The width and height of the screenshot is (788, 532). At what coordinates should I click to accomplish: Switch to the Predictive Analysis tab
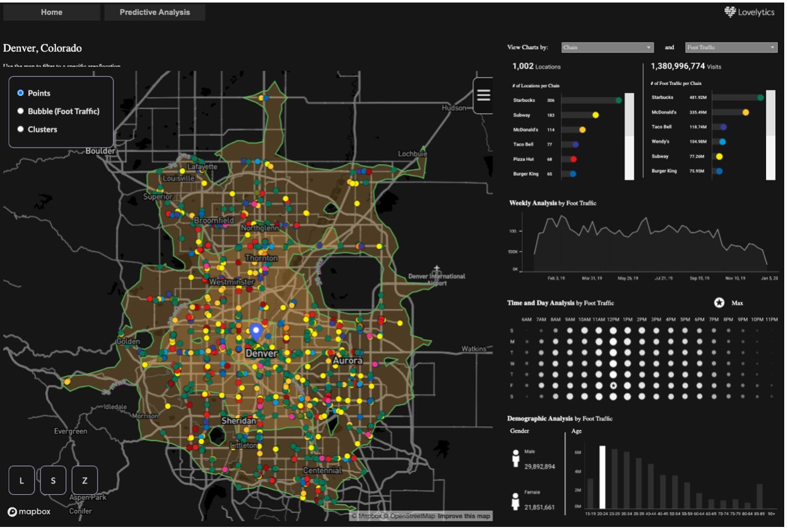[155, 12]
